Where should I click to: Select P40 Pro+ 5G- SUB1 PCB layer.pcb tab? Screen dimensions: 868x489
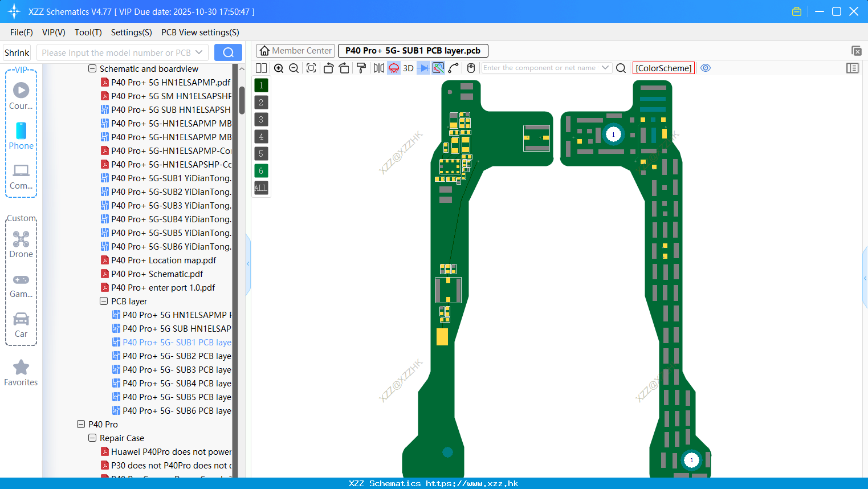tap(413, 51)
